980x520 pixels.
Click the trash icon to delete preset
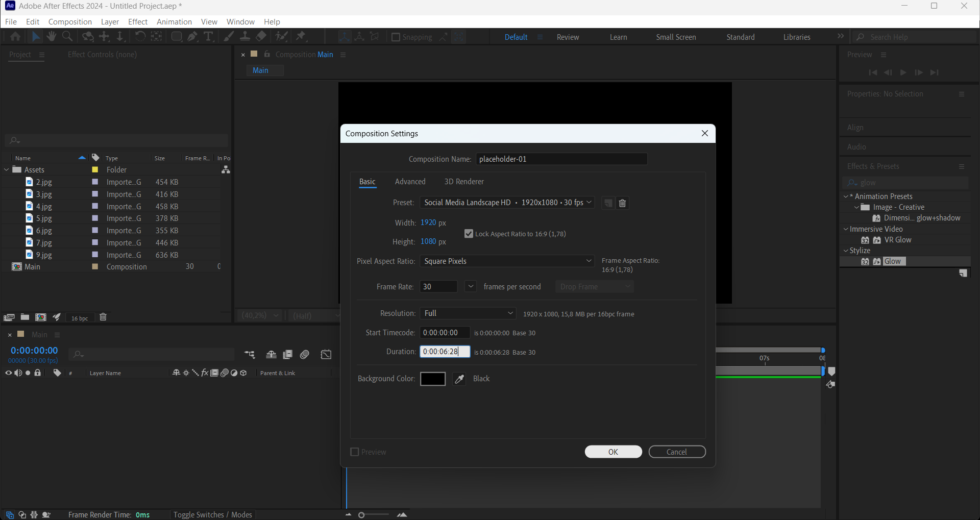point(622,203)
